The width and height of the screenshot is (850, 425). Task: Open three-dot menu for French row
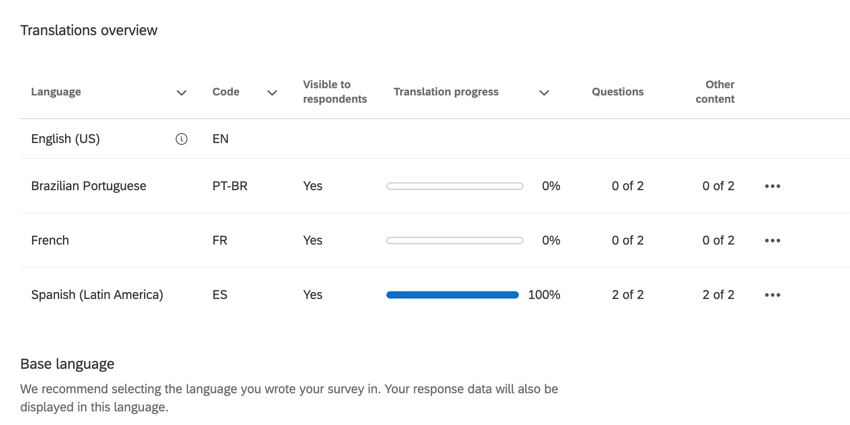pos(772,240)
